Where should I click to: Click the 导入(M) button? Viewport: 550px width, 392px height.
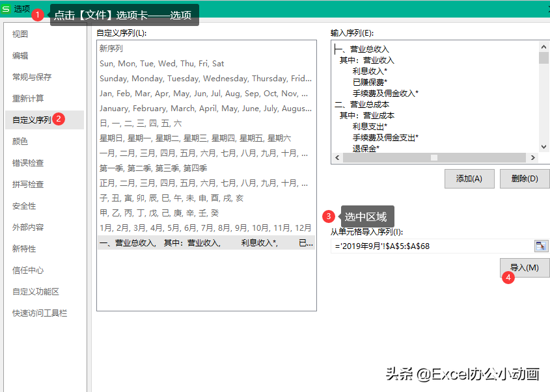tap(525, 268)
